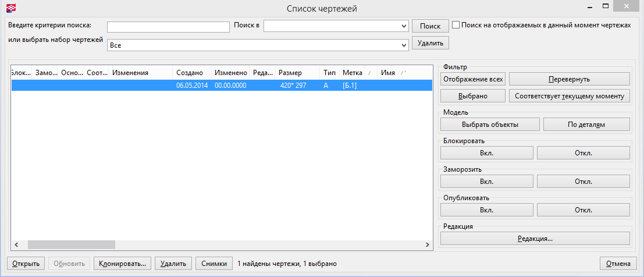Open the 'Редакция...' dialog button
Image resolution: width=644 pixels, height=277 pixels.
point(535,239)
